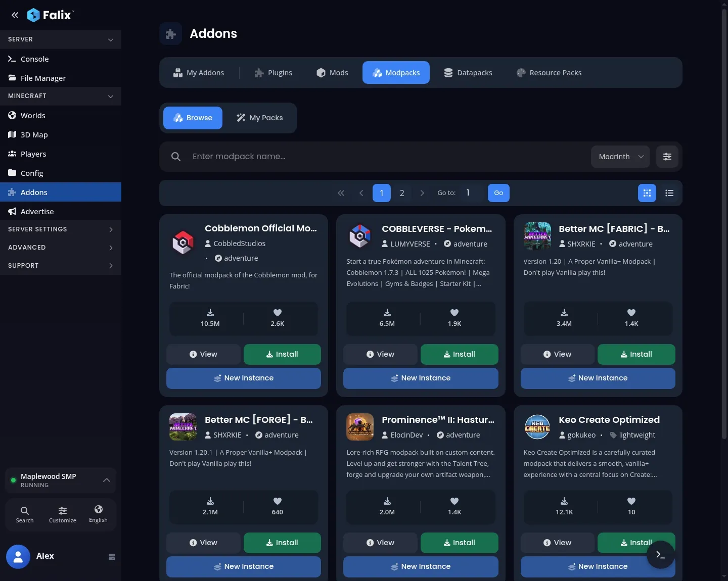Click Alex user avatar
Screen dimensions: 728x581
point(18,557)
